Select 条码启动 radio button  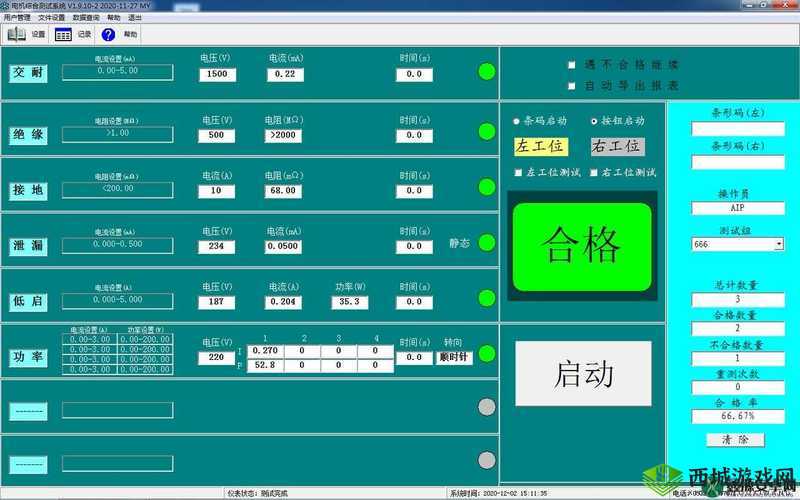(516, 121)
